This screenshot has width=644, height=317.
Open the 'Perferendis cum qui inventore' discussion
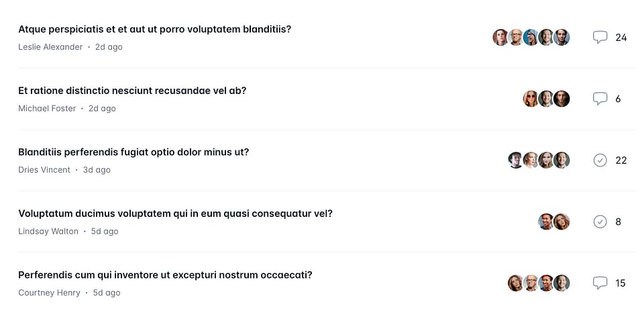click(x=165, y=275)
